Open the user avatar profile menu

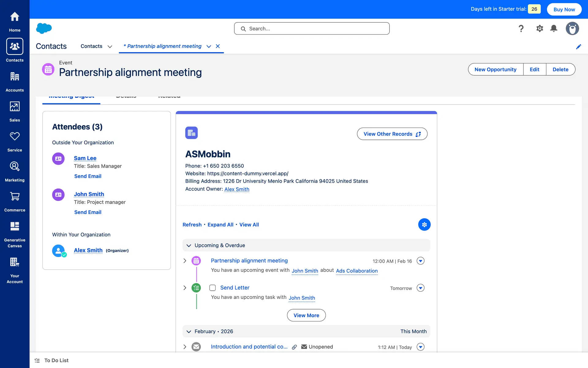coord(572,29)
